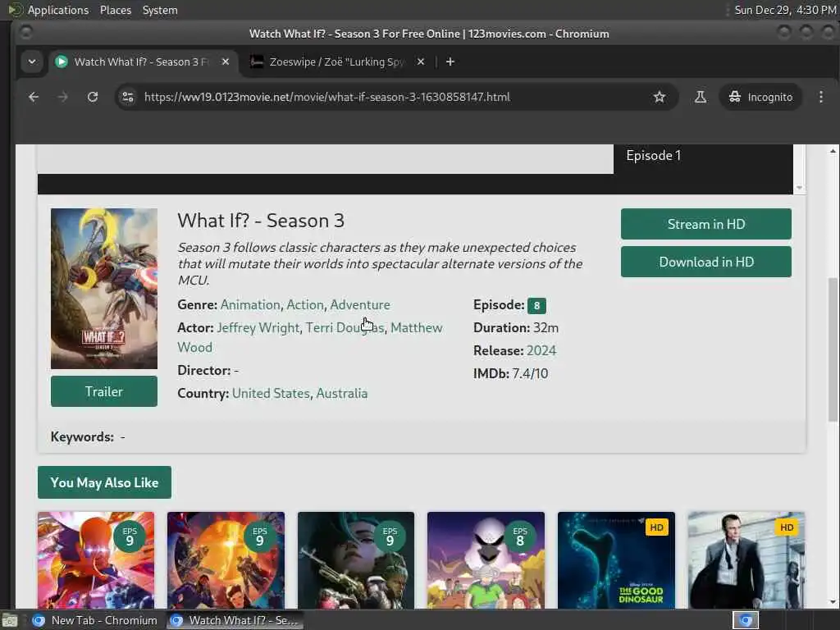The width and height of the screenshot is (840, 630).
Task: Open site information icon in address bar
Action: pyautogui.click(x=128, y=97)
